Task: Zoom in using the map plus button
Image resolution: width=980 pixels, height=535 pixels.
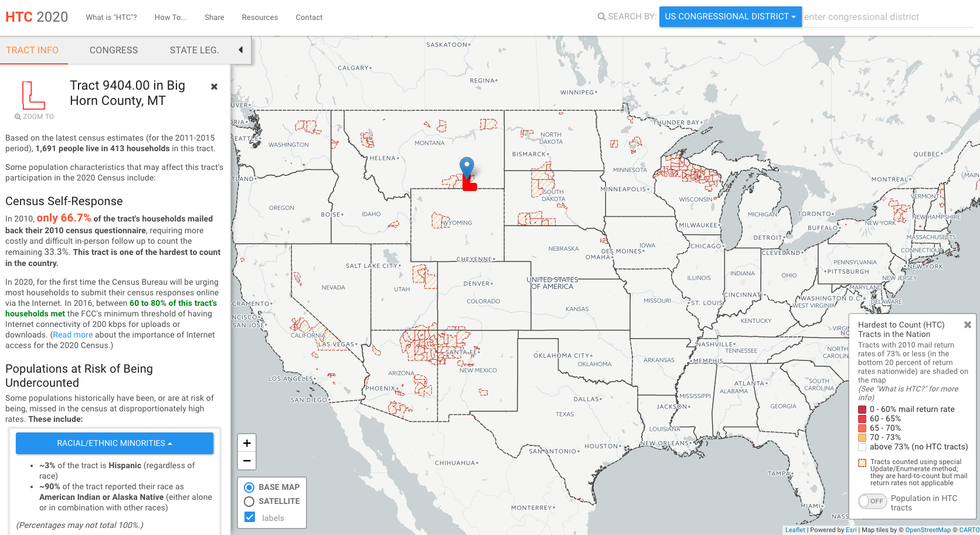Action: [x=247, y=443]
